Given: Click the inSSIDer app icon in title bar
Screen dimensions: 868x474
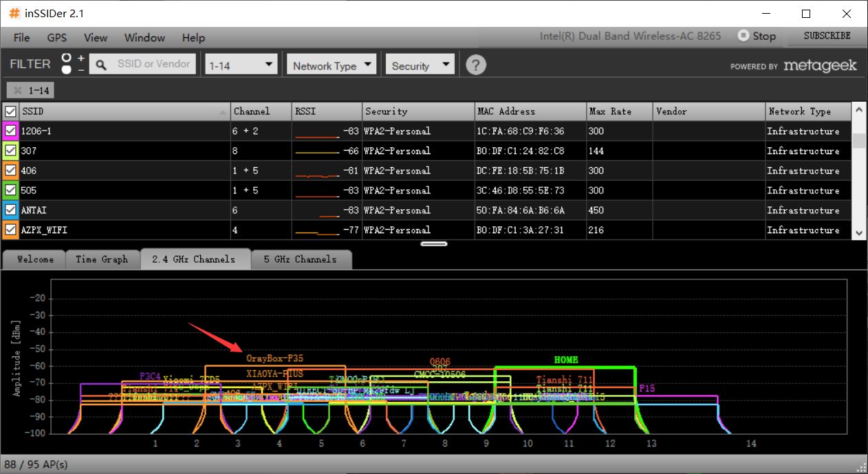Looking at the screenshot, I should [14, 14].
